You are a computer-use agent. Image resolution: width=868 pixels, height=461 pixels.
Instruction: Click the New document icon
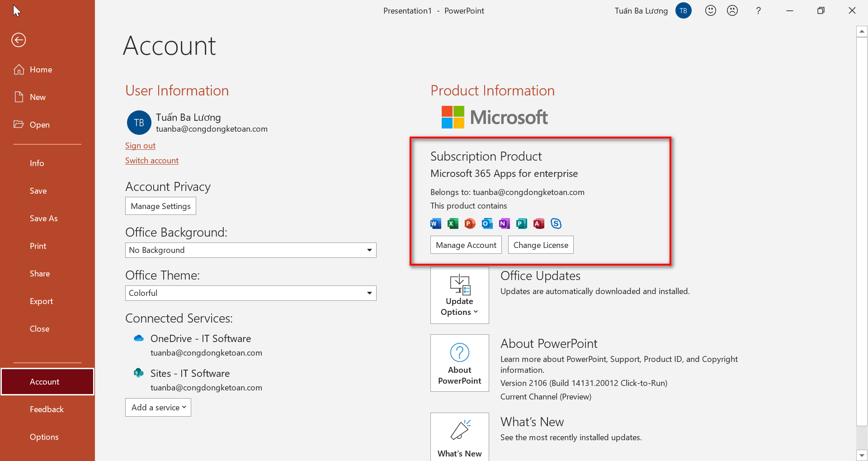click(x=19, y=97)
